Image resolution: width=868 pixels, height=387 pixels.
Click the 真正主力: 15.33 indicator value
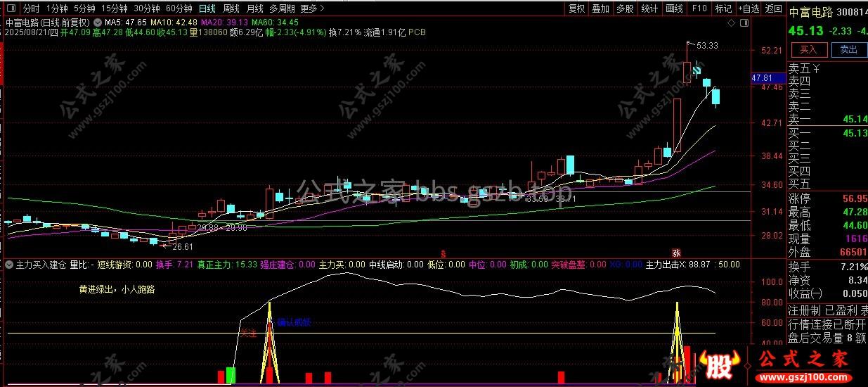[x=228, y=265]
